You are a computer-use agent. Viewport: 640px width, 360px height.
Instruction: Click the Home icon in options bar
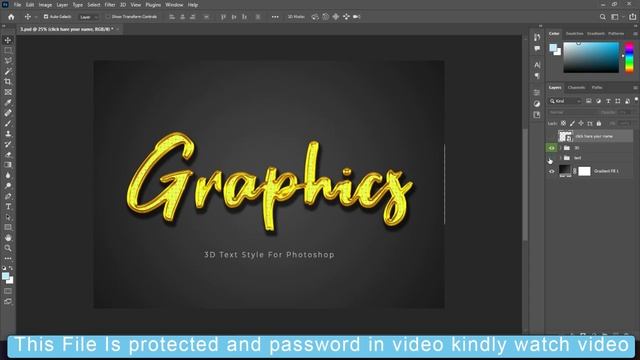11,17
